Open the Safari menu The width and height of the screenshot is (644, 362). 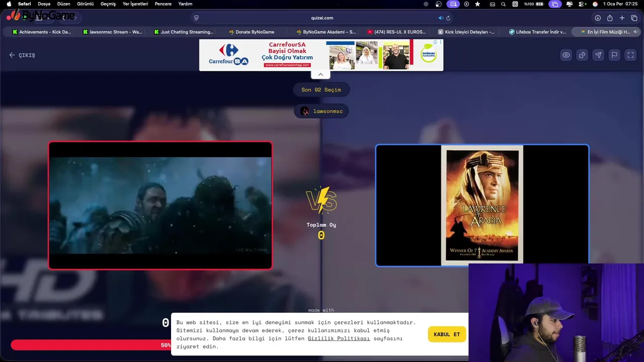24,4
